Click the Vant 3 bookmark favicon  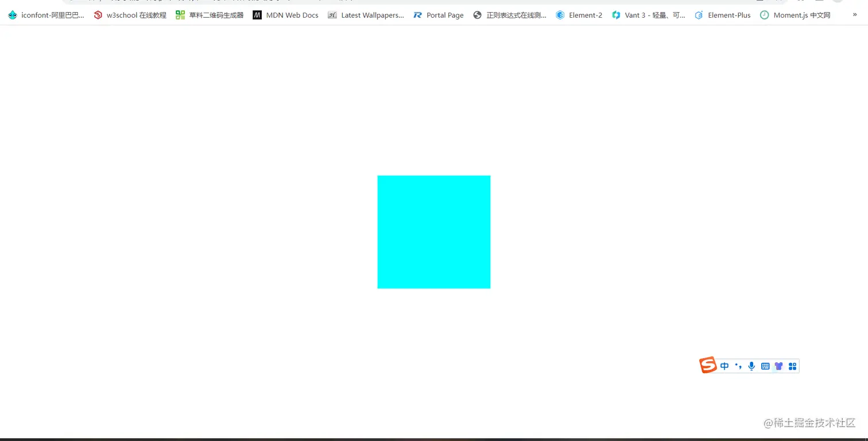(615, 15)
